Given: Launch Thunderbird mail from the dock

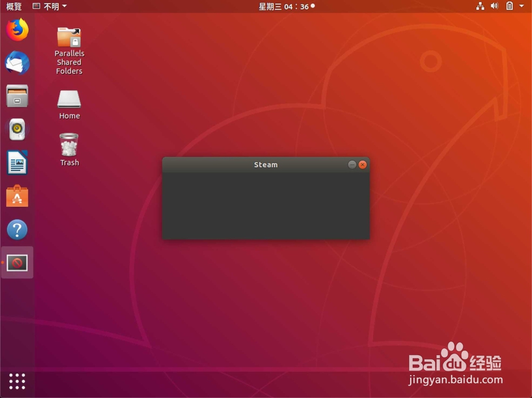Looking at the screenshot, I should click(16, 63).
